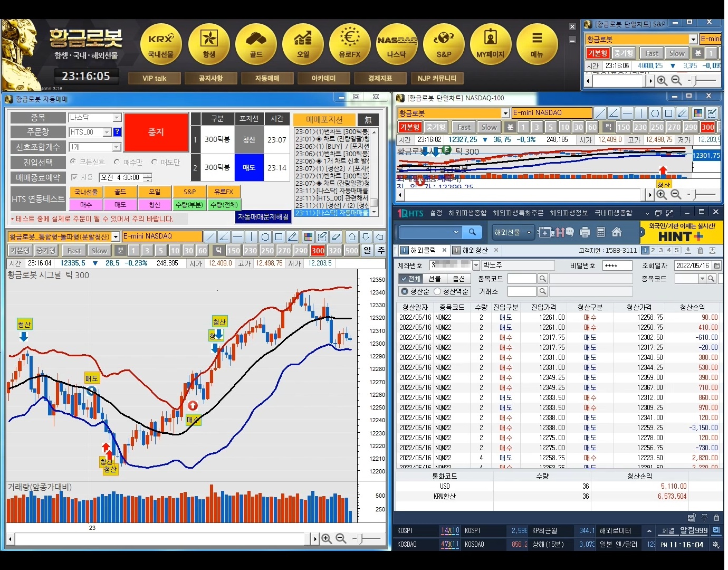Click the home icon in 1Q HTS toolbar
This screenshot has height=570, width=728.
pyautogui.click(x=617, y=232)
